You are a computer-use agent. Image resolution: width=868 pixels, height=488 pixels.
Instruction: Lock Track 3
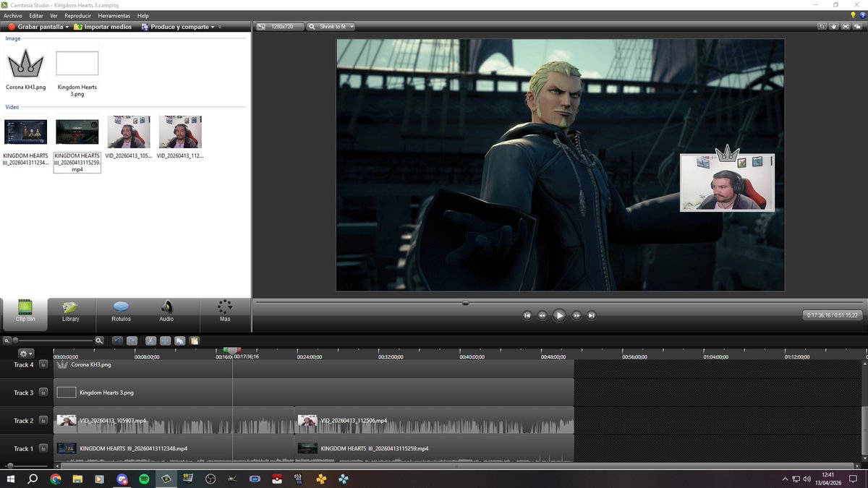tap(43, 393)
